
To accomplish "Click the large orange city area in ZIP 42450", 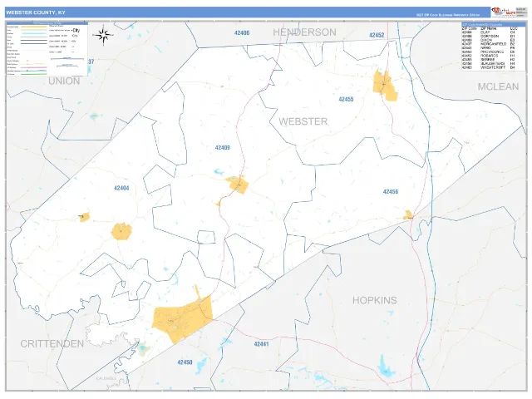I will click(182, 319).
